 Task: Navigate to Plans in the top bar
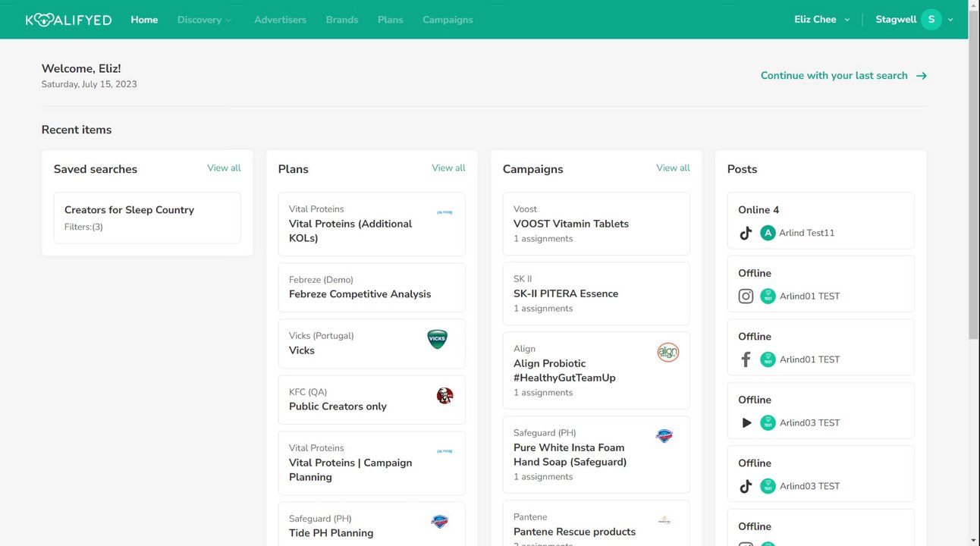point(391,20)
